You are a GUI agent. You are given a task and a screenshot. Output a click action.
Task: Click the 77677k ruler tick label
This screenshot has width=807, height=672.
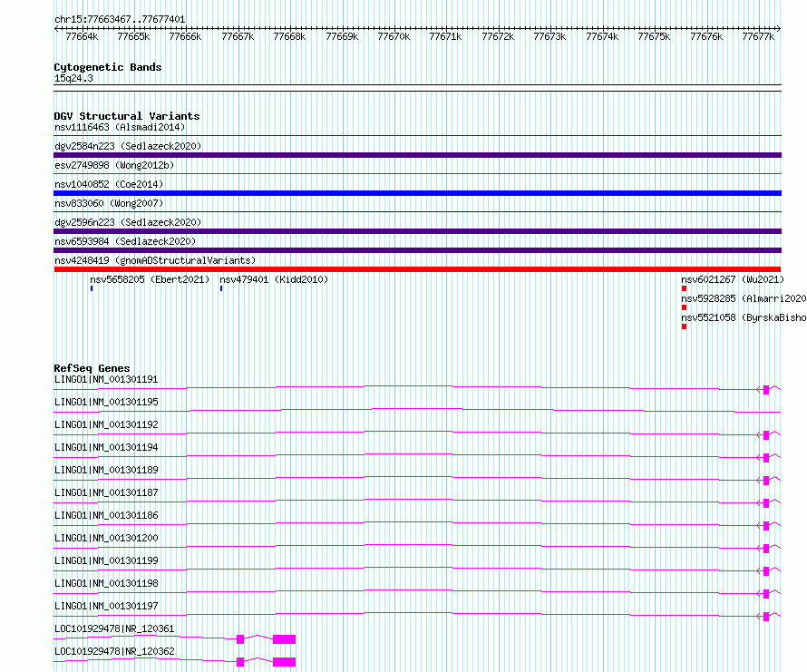758,36
